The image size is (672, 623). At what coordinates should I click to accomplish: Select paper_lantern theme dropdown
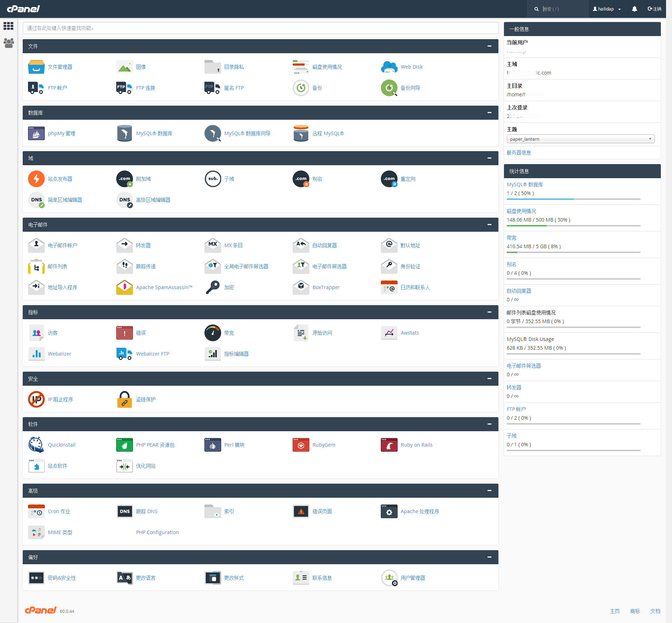[x=579, y=139]
